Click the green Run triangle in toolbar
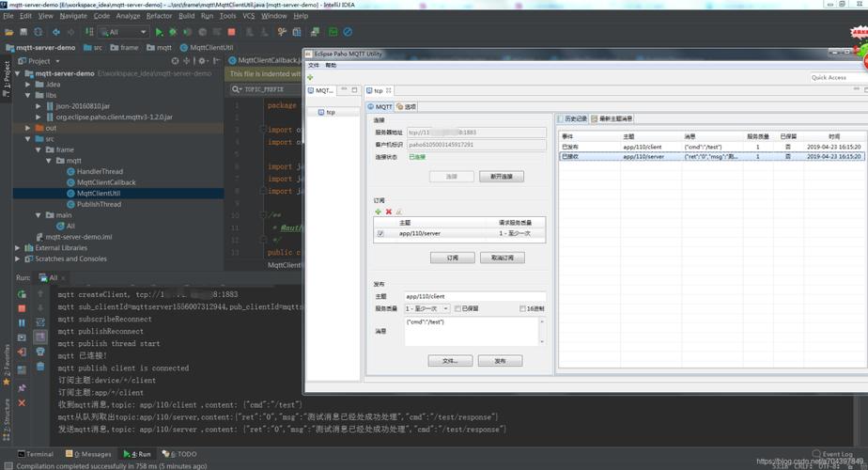Screen dimensions: 868x470 tap(160, 32)
